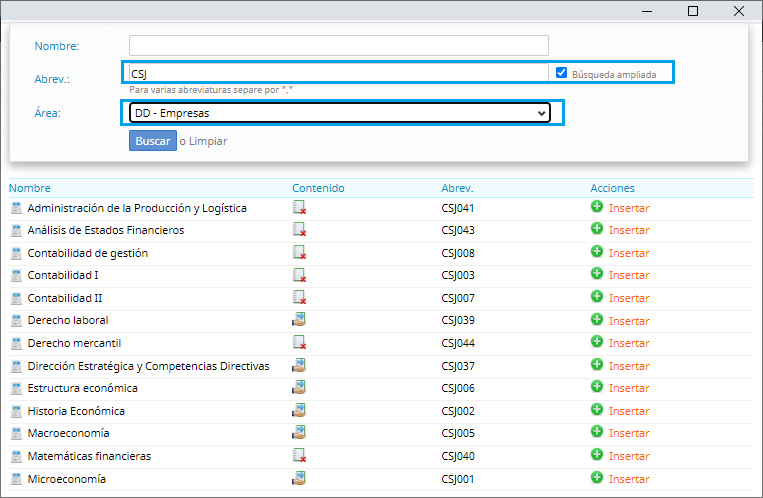Click abbreviation CSJ003

tap(457, 276)
